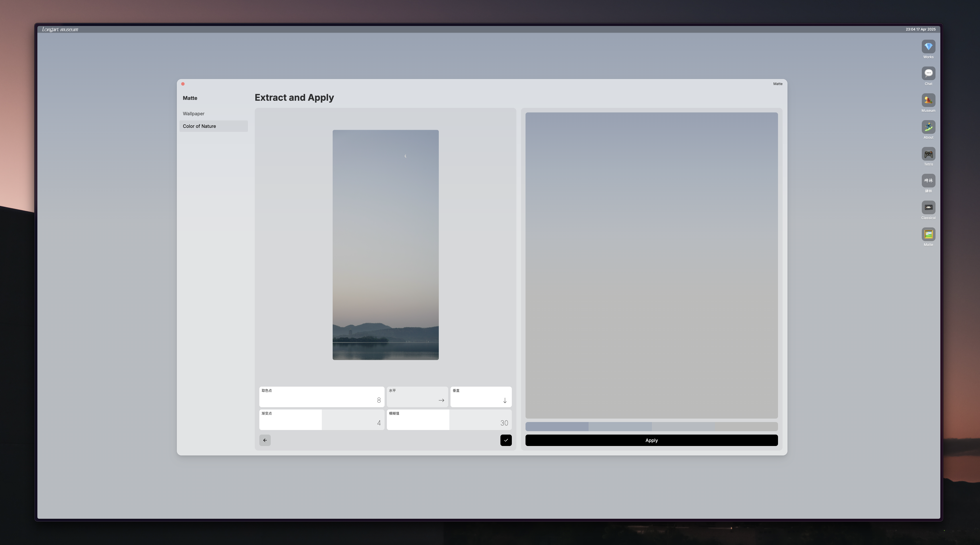Click the 渐变点 gradient points slider
Image resolution: width=980 pixels, height=545 pixels.
[x=322, y=420]
